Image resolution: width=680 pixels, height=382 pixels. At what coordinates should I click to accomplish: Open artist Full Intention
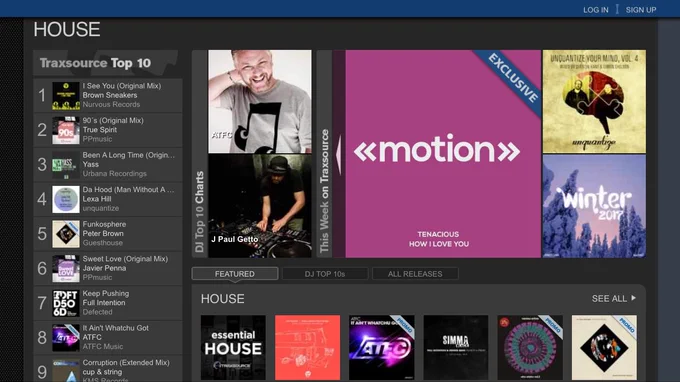click(x=104, y=303)
